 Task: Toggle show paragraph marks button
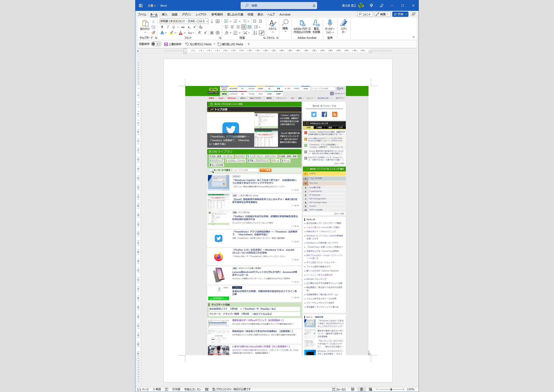click(x=262, y=33)
